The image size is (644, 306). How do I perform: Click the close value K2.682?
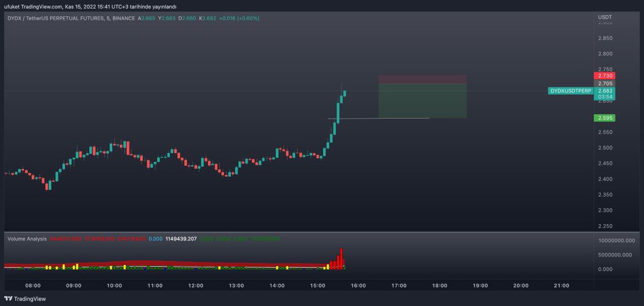click(208, 18)
